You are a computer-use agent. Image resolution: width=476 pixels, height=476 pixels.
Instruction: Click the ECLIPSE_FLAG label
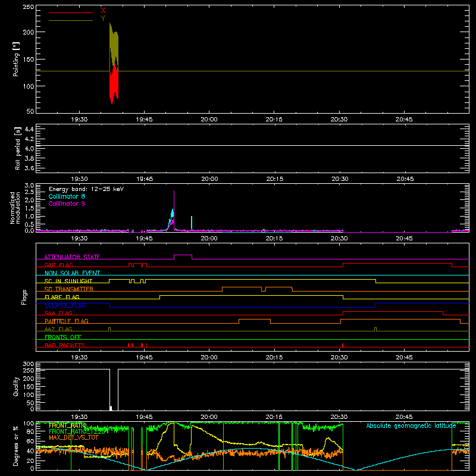[65, 305]
